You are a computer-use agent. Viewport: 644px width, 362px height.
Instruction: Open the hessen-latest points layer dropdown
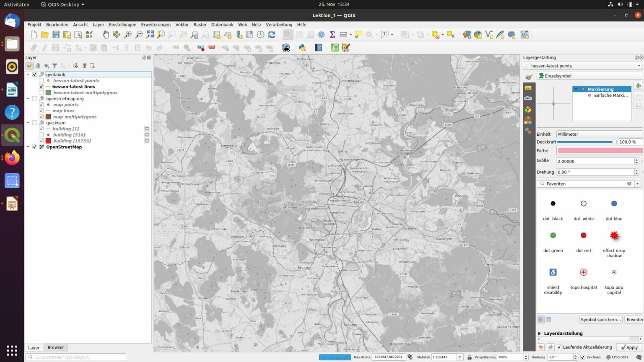583,66
